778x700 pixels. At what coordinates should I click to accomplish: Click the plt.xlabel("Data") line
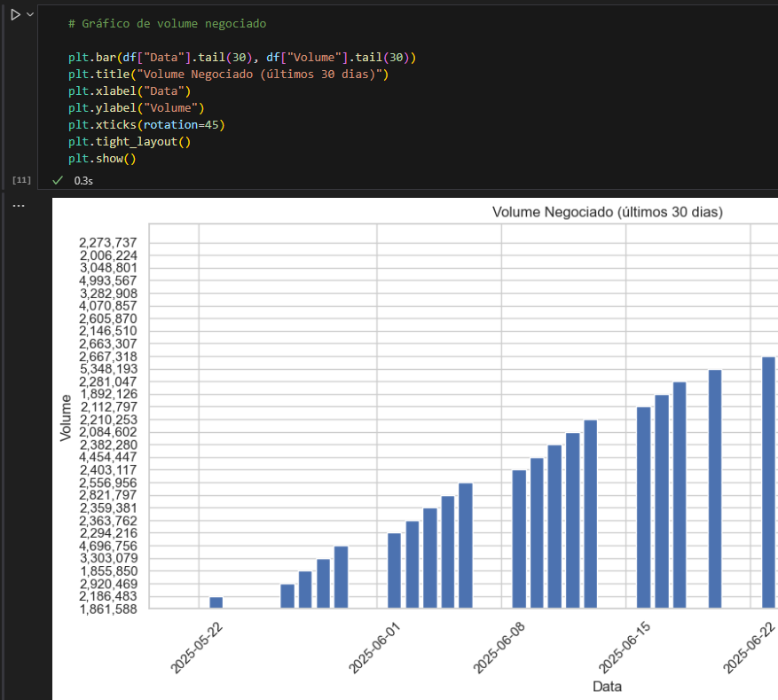click(x=130, y=91)
